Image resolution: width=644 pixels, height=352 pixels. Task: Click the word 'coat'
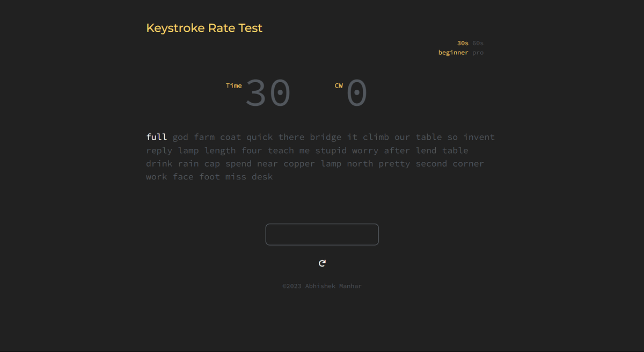[231, 137]
